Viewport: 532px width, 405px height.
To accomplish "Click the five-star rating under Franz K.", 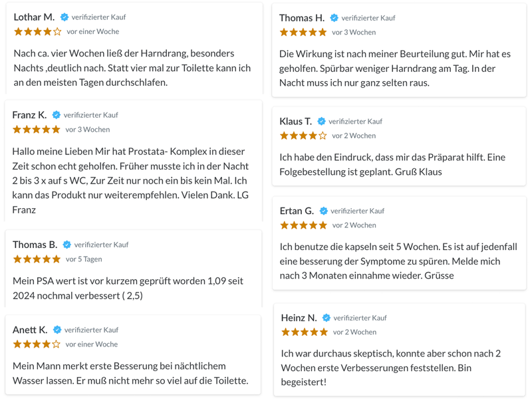I will click(36, 130).
